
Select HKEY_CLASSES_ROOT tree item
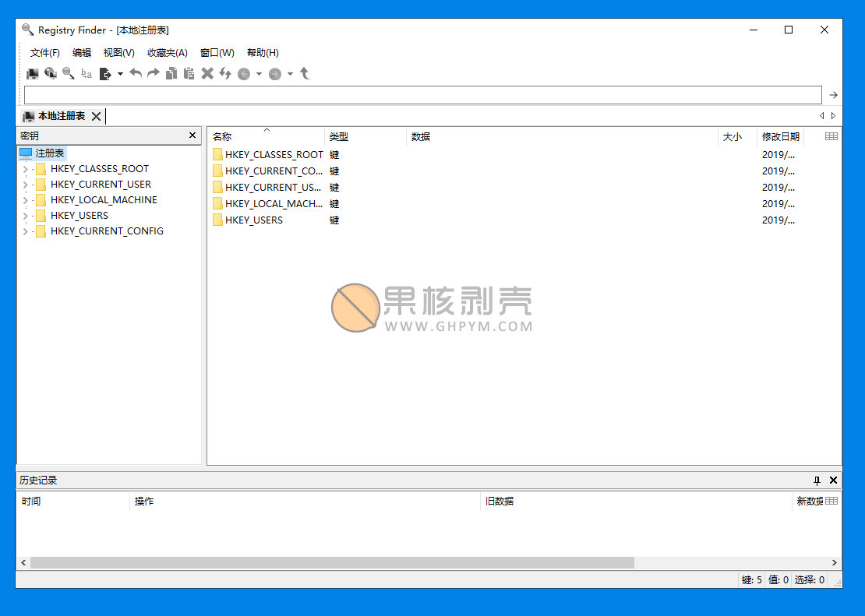99,169
